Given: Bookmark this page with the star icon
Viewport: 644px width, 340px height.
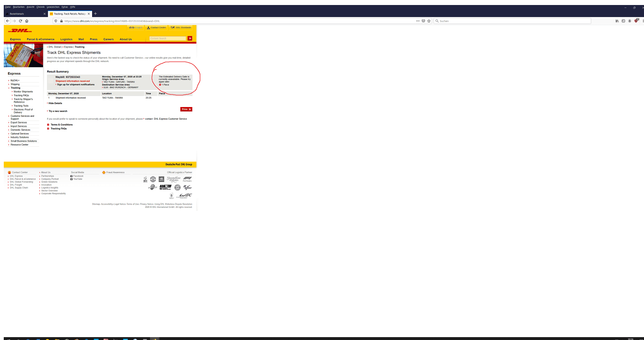Looking at the screenshot, I should tap(429, 21).
